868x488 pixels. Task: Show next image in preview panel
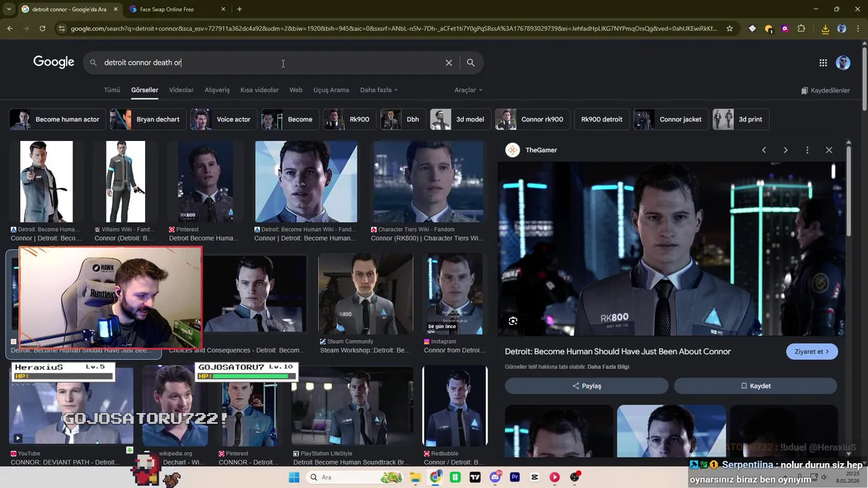point(785,150)
